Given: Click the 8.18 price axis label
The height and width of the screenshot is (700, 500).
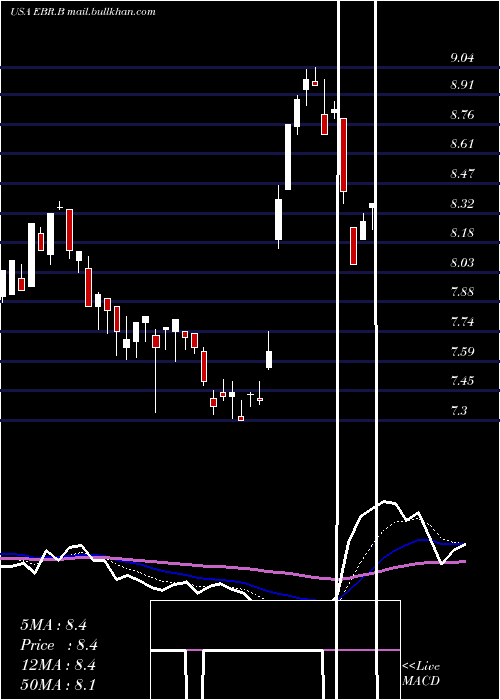Looking at the screenshot, I should point(462,233).
